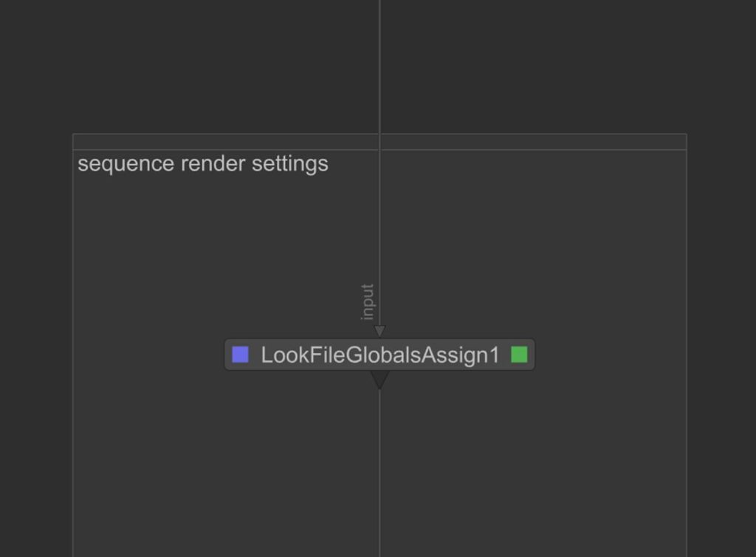756x557 pixels.
Task: Toggle the blue edit flag on LookFileGlobalsAssign1
Action: [x=240, y=355]
